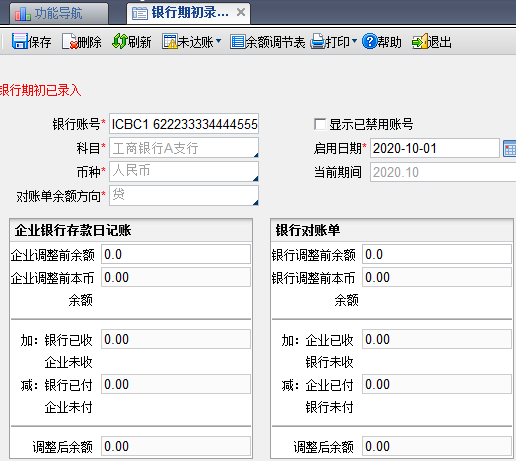Click the 刷新 refresh icon
Viewport: 516px width, 461px height.
(x=120, y=41)
